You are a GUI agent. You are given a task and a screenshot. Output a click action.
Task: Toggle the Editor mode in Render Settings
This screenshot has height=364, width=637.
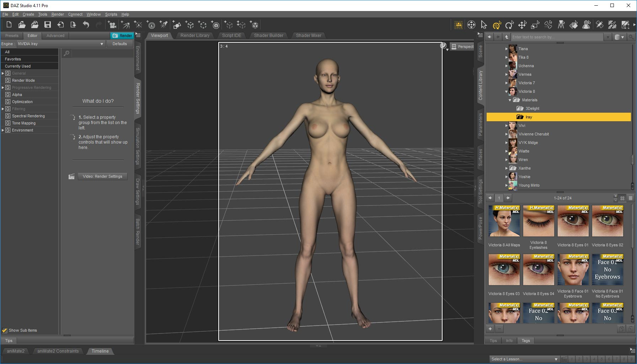click(32, 36)
